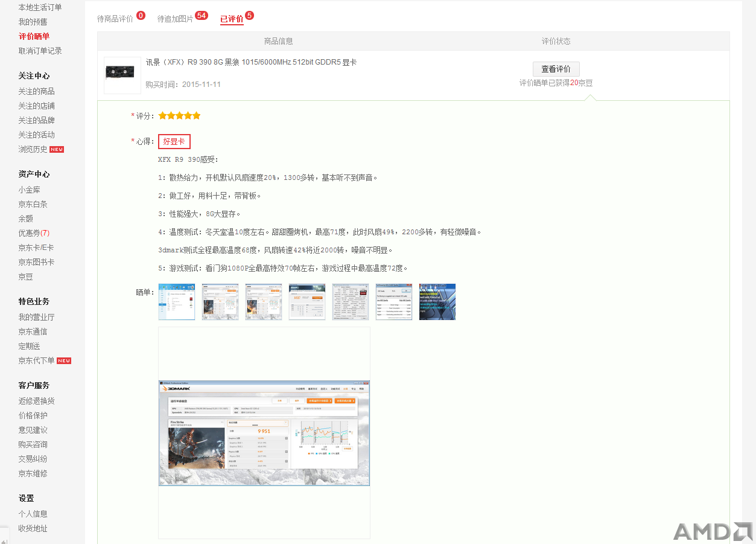756x544 pixels.
Task: Click NEW badge beside 浏览历史
Action: pos(57,149)
